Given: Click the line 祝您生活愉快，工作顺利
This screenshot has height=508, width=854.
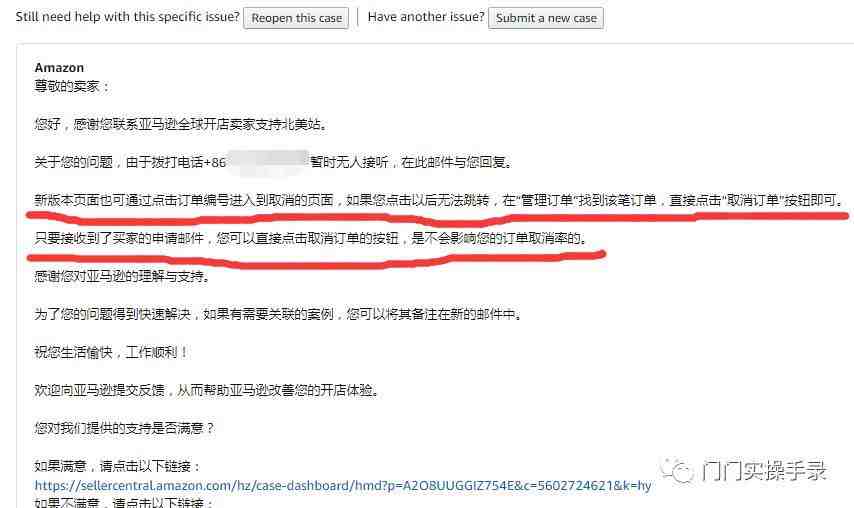Looking at the screenshot, I should coord(112,352).
